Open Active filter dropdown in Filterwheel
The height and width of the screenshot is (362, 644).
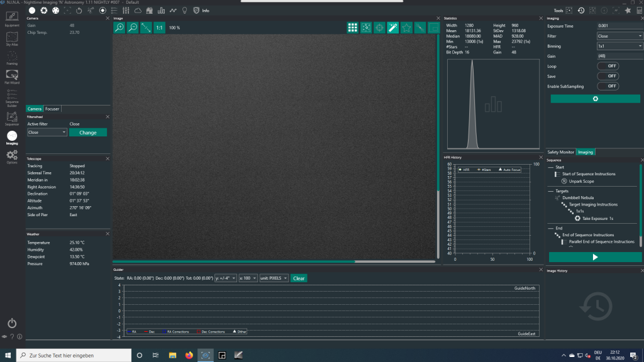point(47,133)
